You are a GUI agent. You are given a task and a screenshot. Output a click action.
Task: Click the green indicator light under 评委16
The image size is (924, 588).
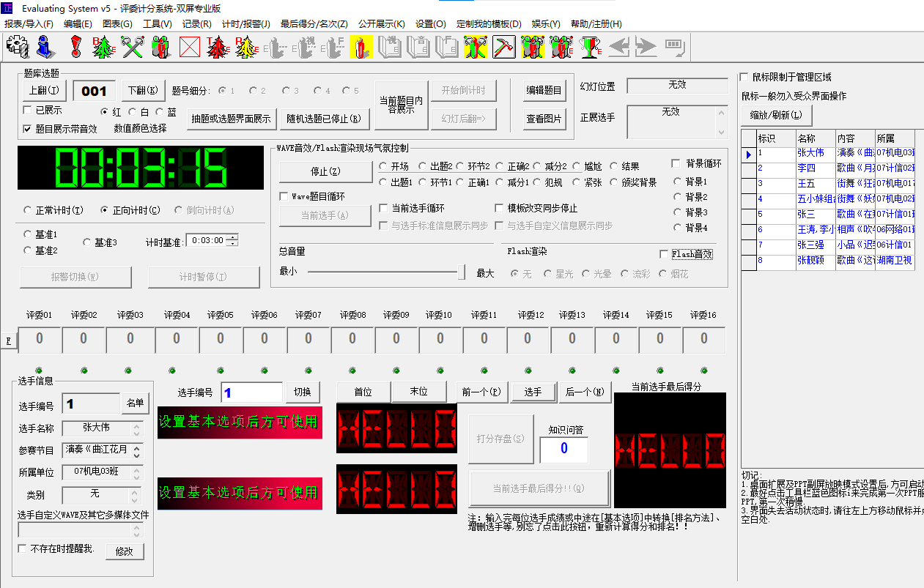(704, 370)
